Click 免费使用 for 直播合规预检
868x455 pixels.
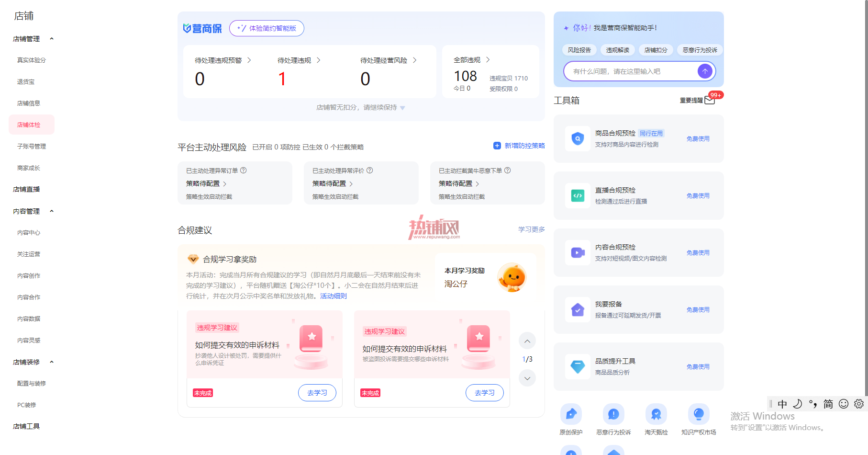[698, 196]
